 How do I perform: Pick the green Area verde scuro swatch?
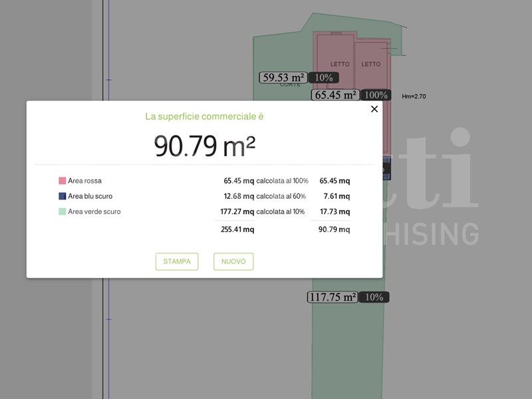[63, 211]
